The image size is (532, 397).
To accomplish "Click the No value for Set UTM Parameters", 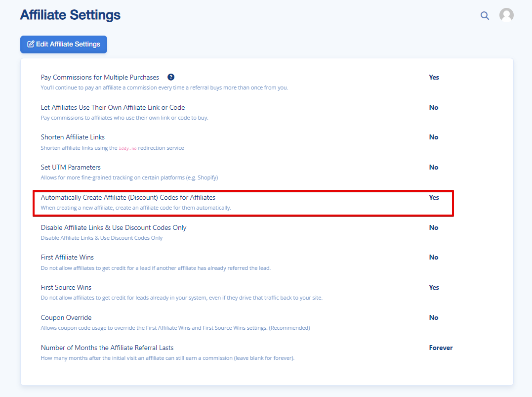I will (434, 168).
